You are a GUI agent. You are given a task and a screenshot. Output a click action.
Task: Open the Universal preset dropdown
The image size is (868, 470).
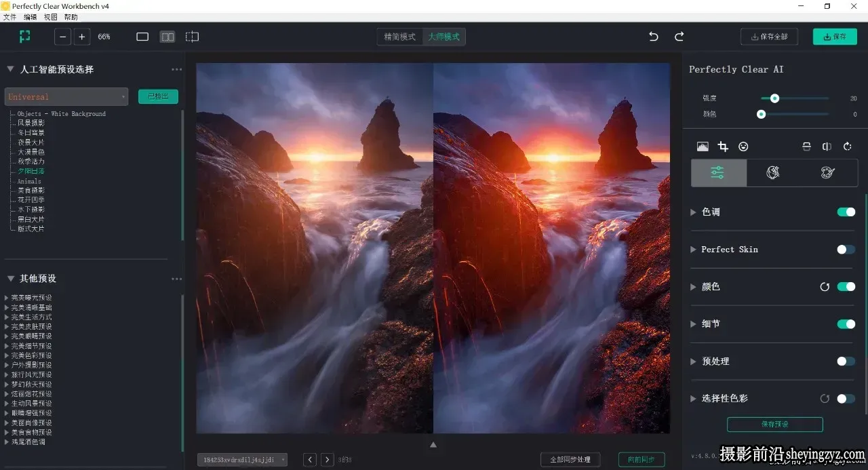tap(66, 97)
